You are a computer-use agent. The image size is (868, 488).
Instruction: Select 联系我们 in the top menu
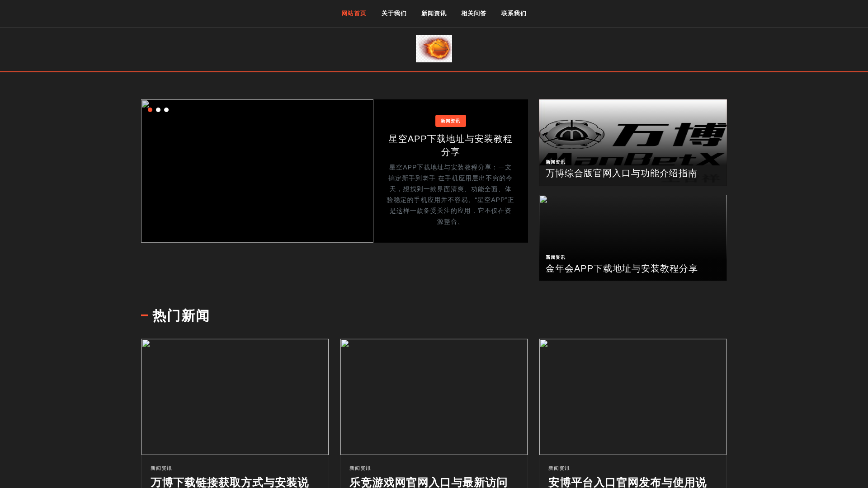514,14
